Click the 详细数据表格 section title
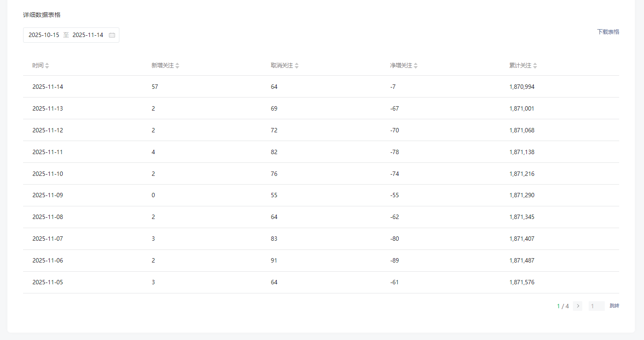 click(x=42, y=15)
